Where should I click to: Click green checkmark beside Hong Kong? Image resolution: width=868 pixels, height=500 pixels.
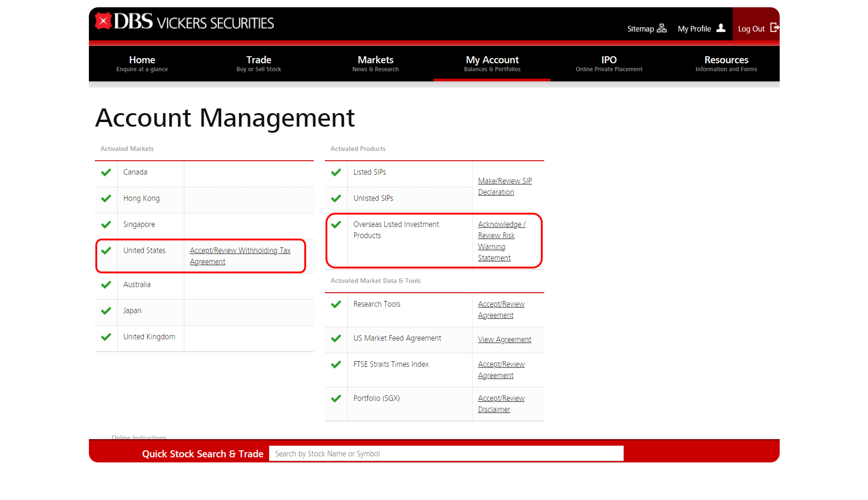click(x=106, y=198)
